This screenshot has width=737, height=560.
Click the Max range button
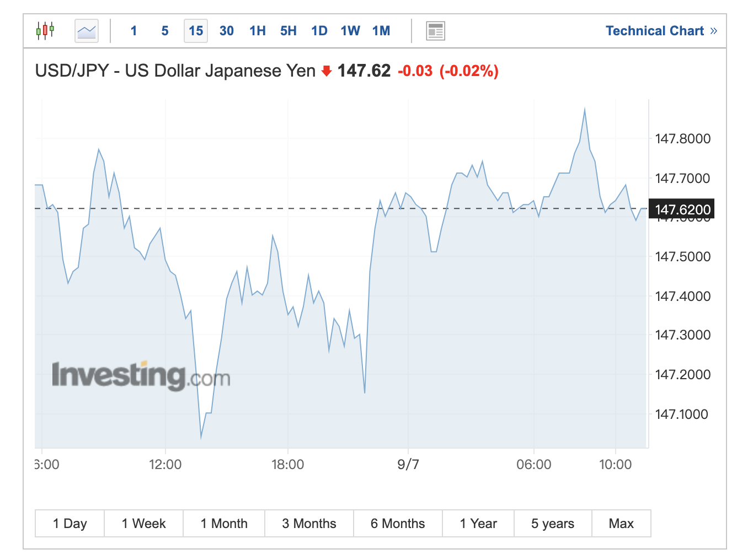tap(621, 524)
